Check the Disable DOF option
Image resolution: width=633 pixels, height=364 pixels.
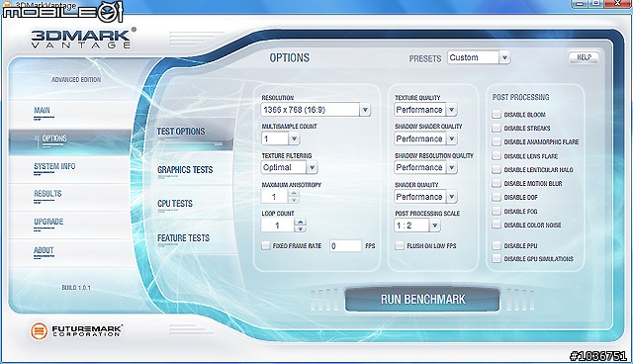coord(497,197)
